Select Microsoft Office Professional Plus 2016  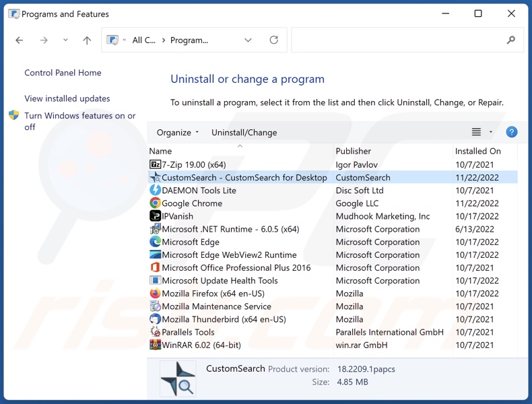(236, 267)
